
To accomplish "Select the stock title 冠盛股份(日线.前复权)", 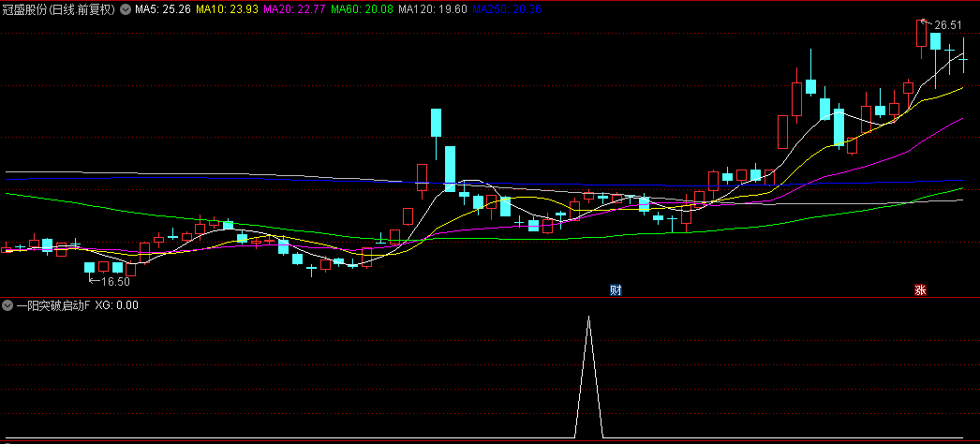I will (x=60, y=9).
